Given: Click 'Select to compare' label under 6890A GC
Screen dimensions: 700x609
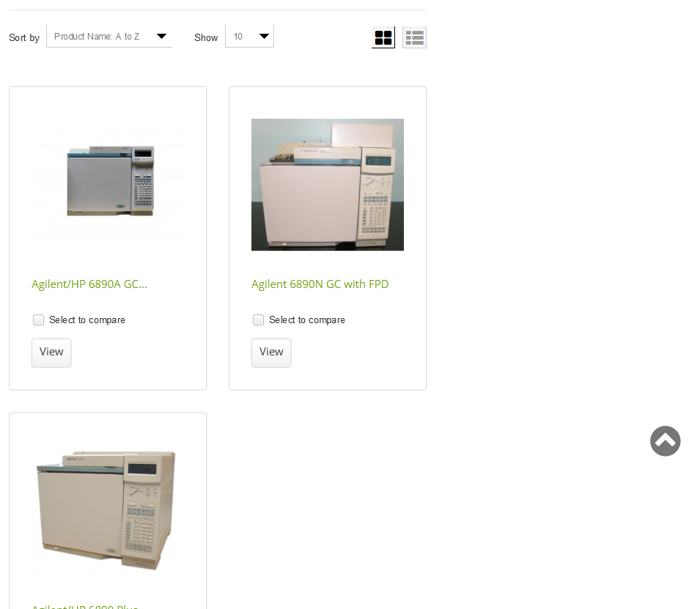Looking at the screenshot, I should pyautogui.click(x=87, y=320).
